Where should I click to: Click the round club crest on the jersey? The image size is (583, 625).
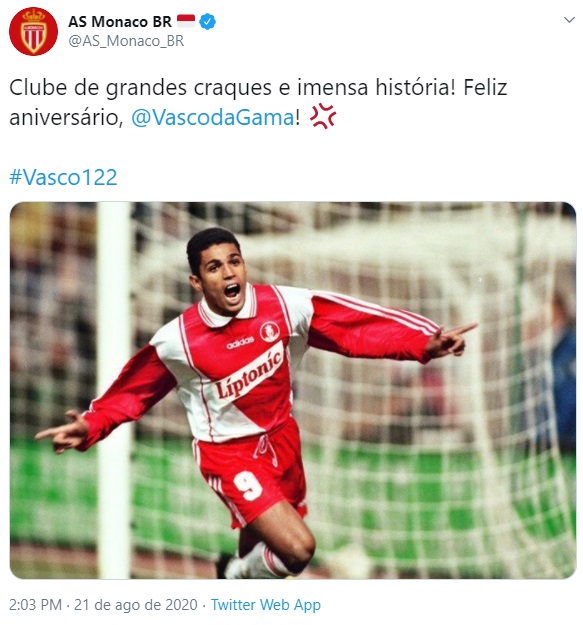(270, 332)
